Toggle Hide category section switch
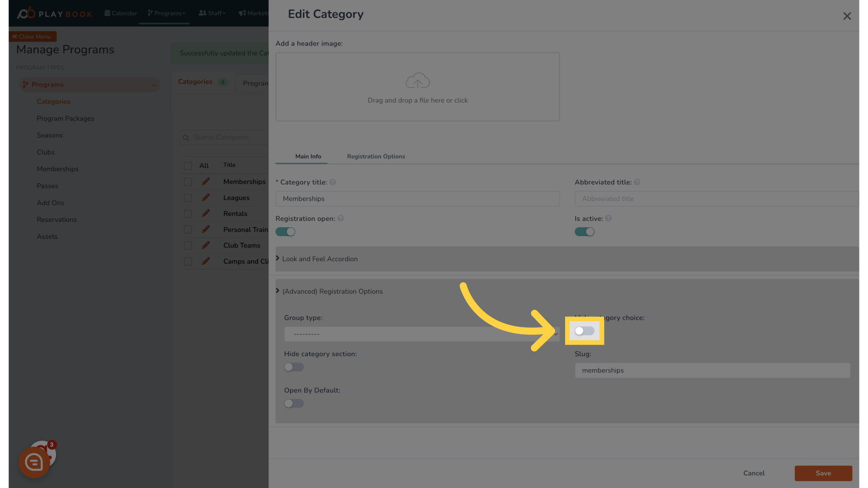This screenshot has width=868, height=488. click(294, 367)
